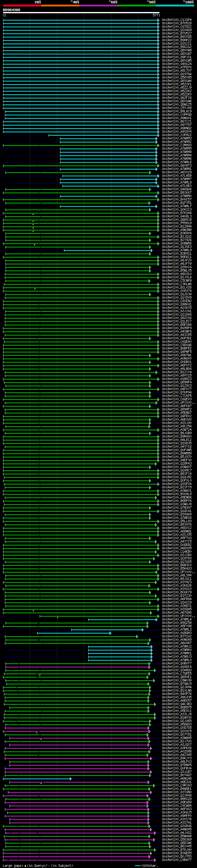Select hit UniRef100_B7KXA4
The image size is (197, 868).
(x=177, y=213)
